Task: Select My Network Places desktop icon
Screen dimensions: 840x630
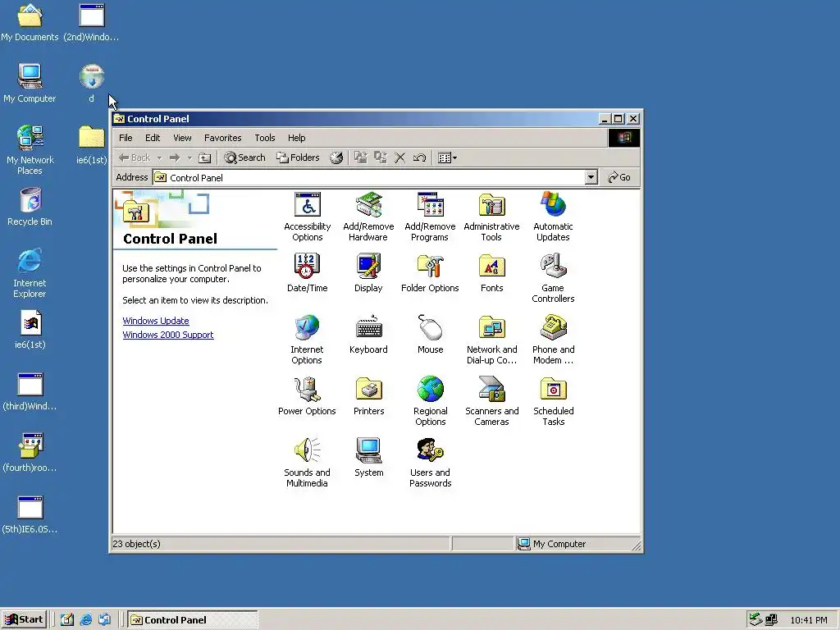Action: coord(30,150)
